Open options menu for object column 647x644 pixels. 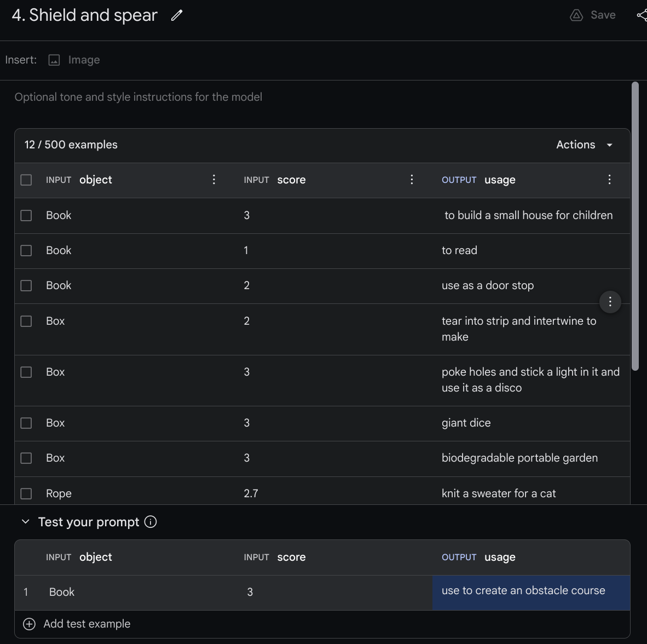coord(214,180)
